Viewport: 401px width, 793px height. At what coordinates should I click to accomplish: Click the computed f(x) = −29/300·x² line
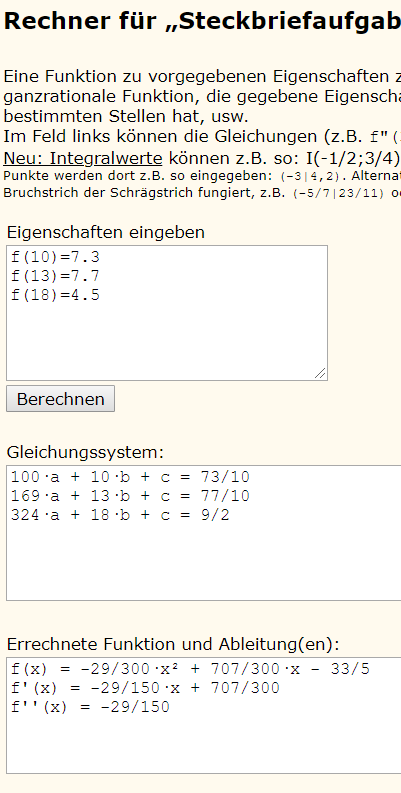(190, 670)
